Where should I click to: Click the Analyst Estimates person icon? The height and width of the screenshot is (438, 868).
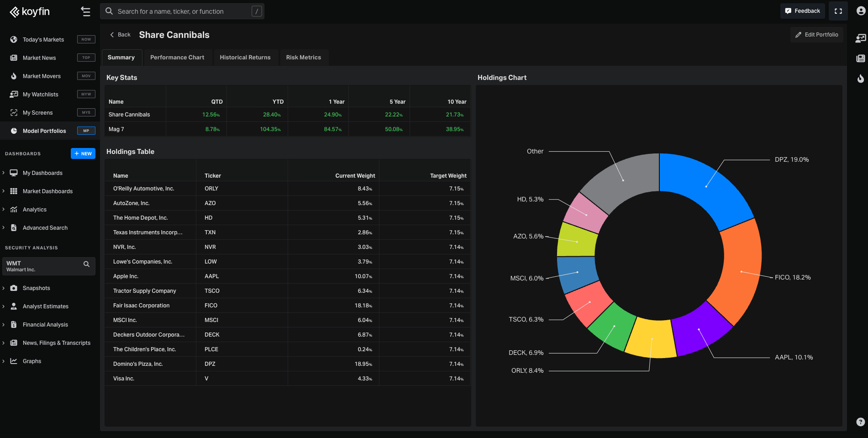point(14,306)
